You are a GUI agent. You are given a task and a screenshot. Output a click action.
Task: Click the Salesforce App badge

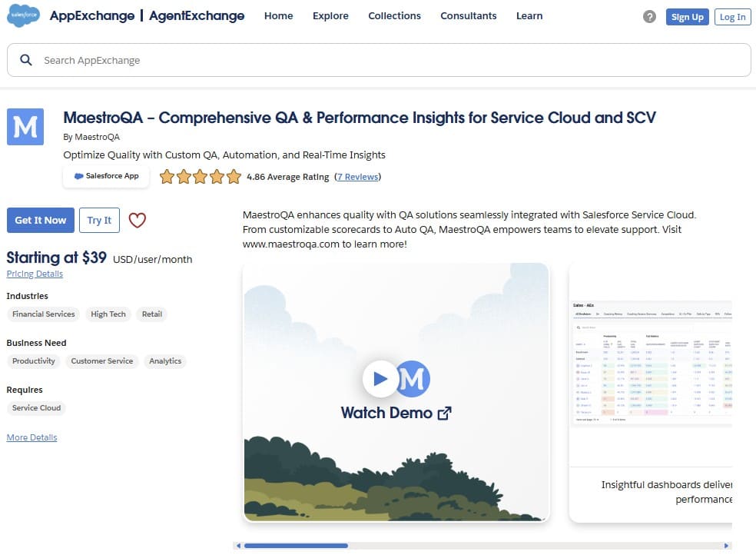point(106,176)
